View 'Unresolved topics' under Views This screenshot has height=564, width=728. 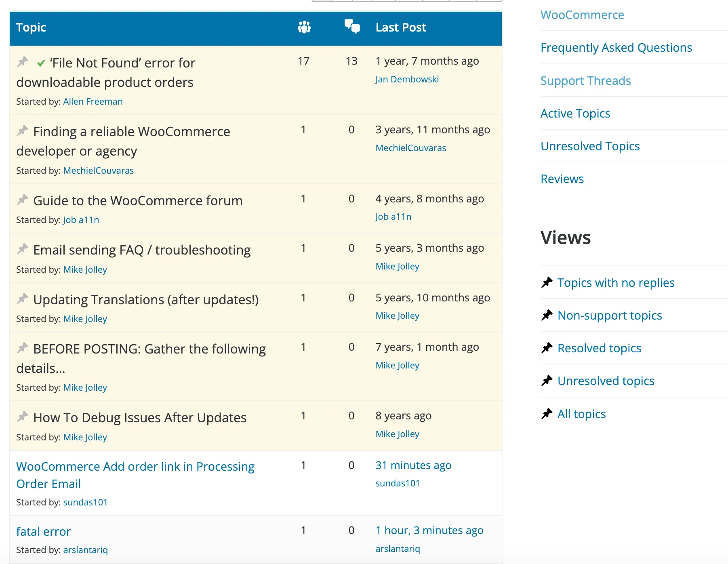click(606, 381)
